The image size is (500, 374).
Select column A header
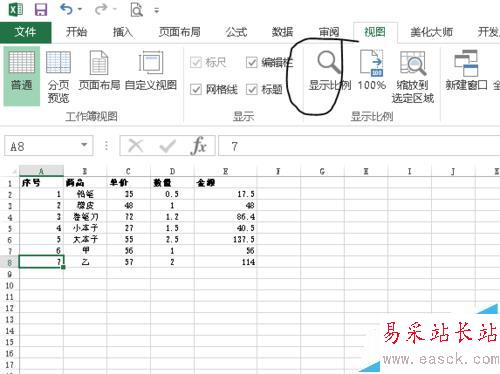tap(41, 171)
